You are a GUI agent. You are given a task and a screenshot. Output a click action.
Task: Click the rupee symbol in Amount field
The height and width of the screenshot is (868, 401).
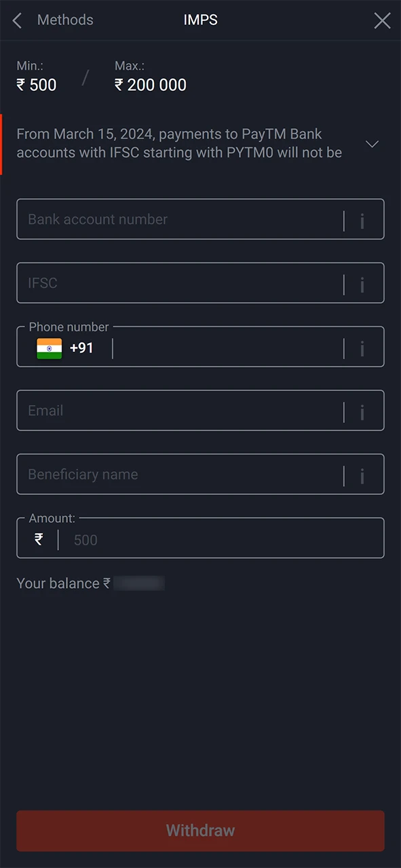coord(38,539)
